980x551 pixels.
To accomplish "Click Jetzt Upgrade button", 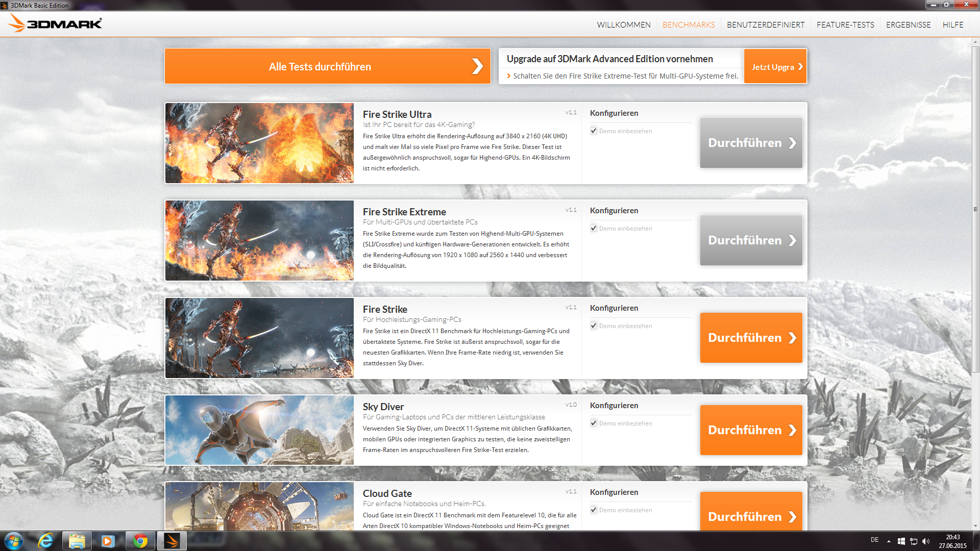I will coord(775,67).
